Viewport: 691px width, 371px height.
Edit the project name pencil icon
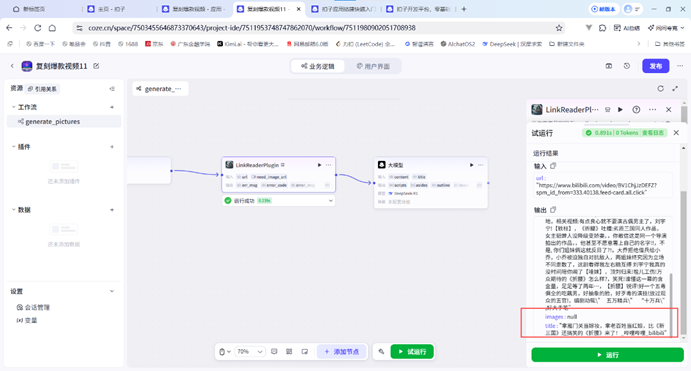click(96, 66)
